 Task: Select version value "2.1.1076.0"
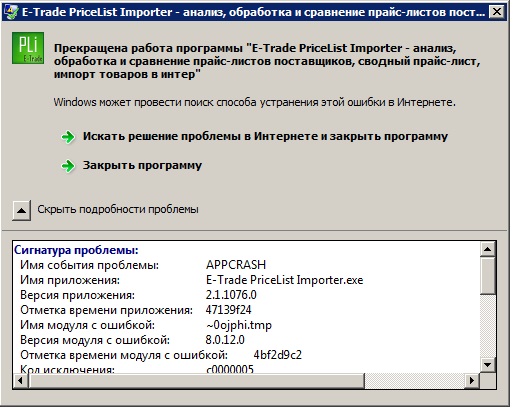pyautogui.click(x=231, y=295)
